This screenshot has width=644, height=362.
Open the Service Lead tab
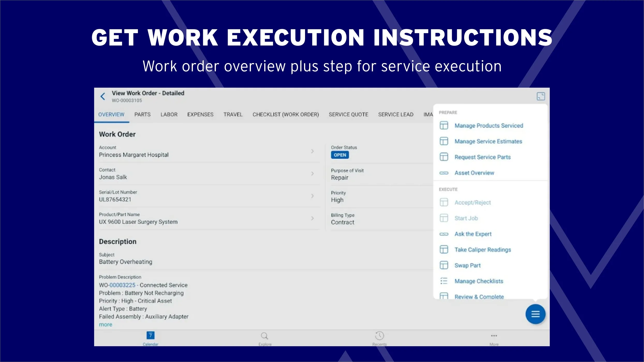(x=396, y=115)
